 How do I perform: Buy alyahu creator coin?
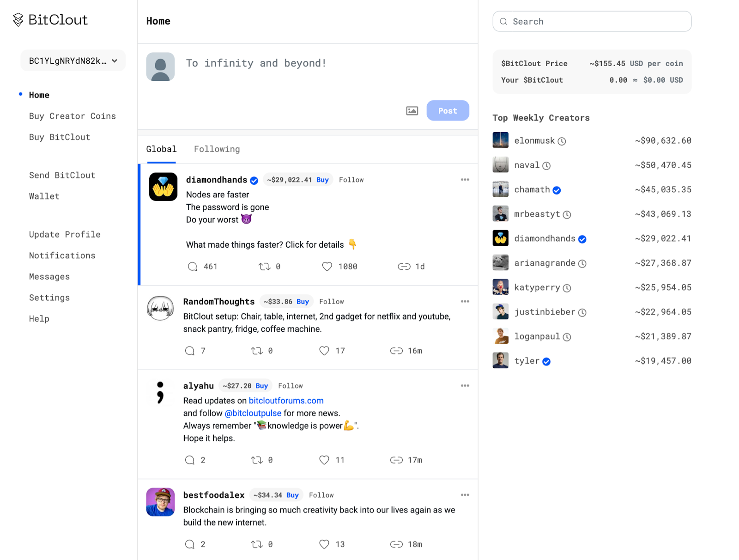tap(262, 386)
